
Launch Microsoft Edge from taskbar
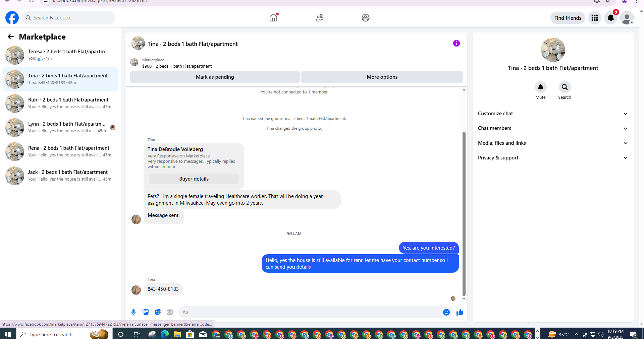click(165, 334)
